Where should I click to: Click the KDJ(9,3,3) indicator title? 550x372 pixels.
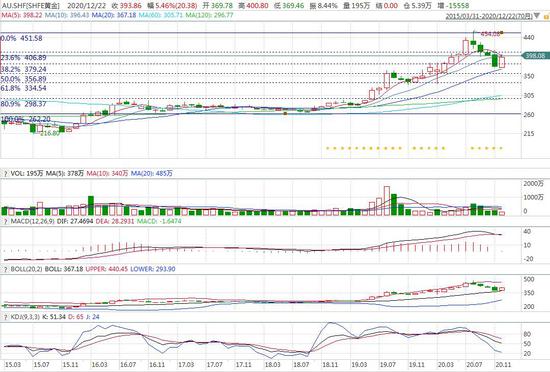(x=25, y=317)
